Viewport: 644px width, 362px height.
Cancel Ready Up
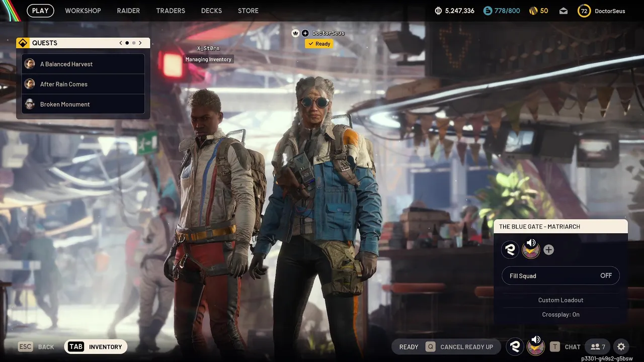[459, 347]
